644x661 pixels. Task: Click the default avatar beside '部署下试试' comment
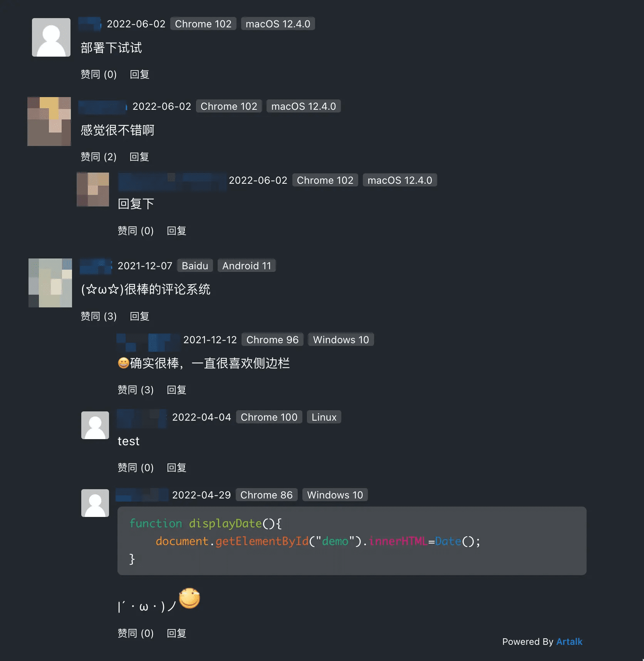tap(51, 37)
